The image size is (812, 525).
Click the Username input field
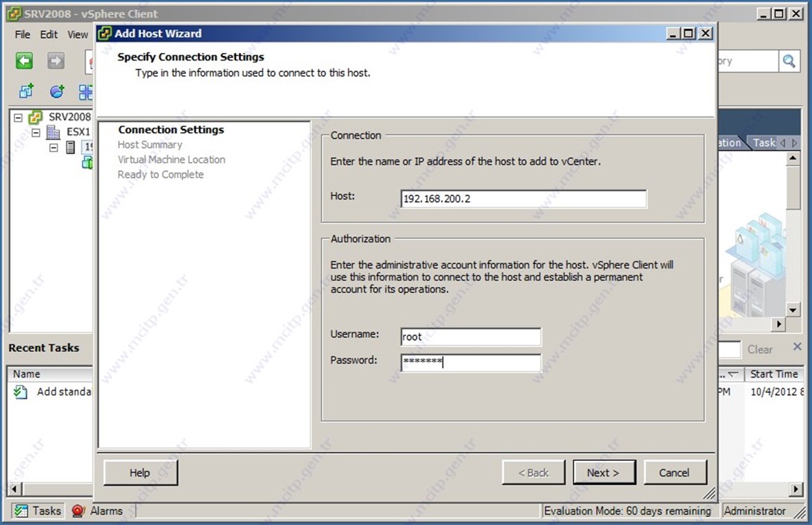tap(471, 337)
